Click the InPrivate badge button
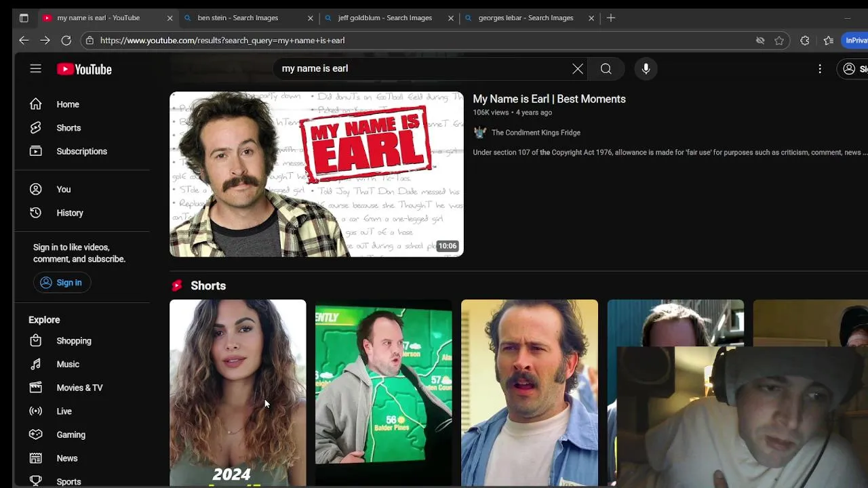The image size is (868, 488). click(x=856, y=41)
